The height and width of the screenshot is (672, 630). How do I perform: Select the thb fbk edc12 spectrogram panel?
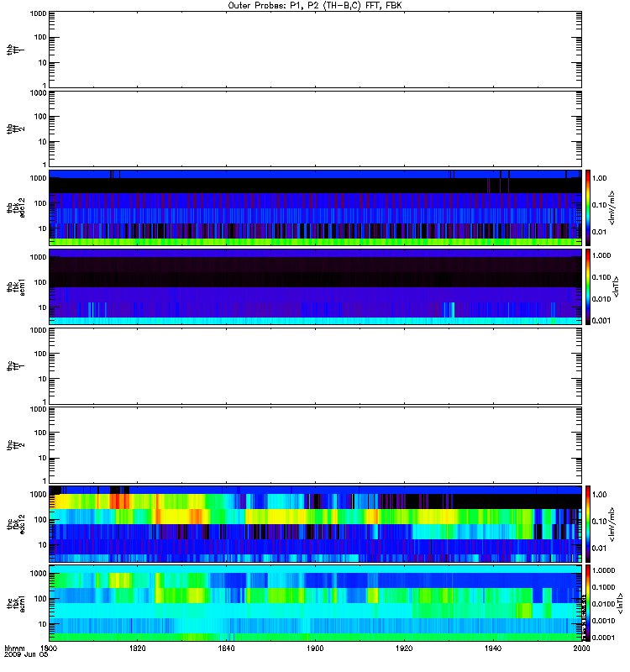click(316, 207)
